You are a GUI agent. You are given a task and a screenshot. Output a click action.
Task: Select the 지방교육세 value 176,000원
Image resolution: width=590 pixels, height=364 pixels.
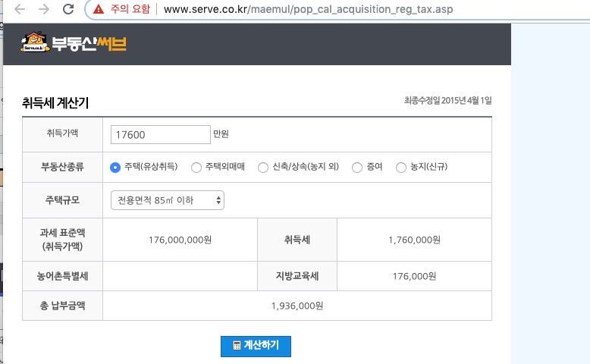pyautogui.click(x=414, y=276)
